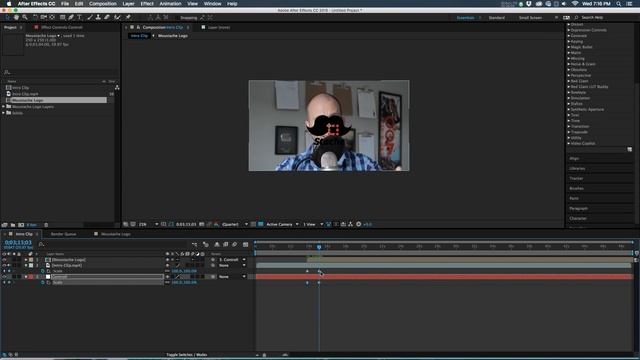This screenshot has height=360, width=640.
Task: Select the Brush tool
Action: pyautogui.click(x=90, y=18)
